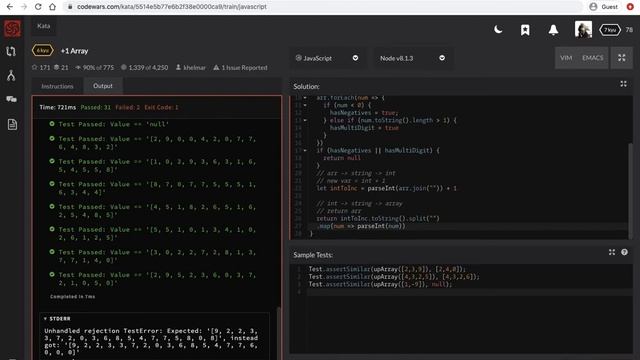Select the Output tab
The image size is (640, 360).
click(x=103, y=86)
